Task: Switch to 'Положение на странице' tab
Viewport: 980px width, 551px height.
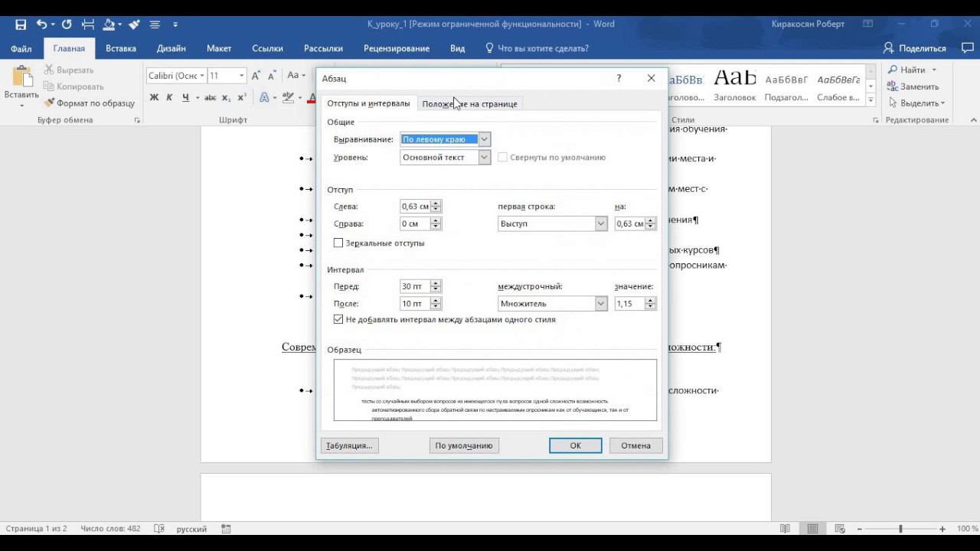Action: [469, 103]
